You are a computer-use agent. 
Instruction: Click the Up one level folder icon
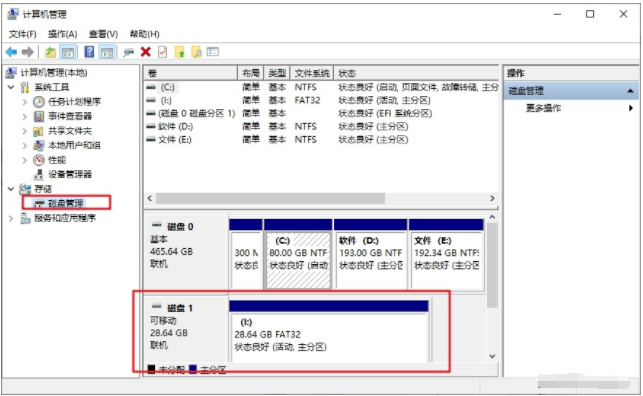coord(50,52)
